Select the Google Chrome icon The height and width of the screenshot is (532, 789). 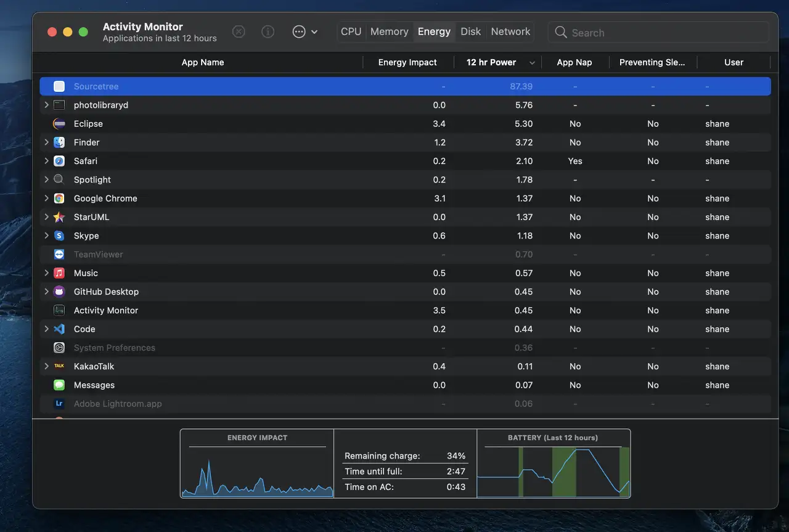[59, 198]
